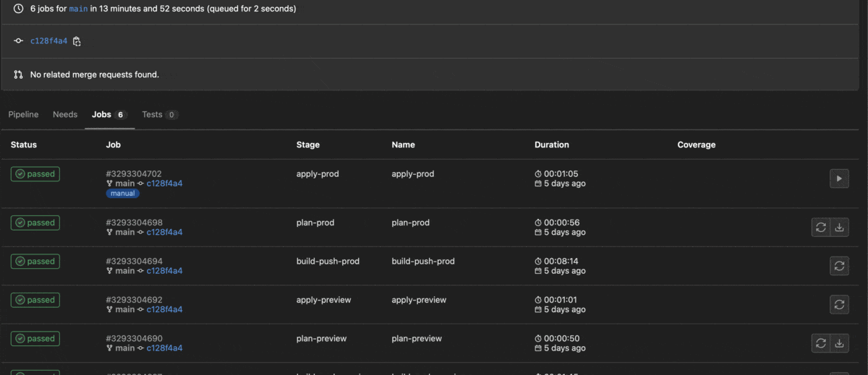Open job #3293304692
Viewport: 868px width, 375px height.
click(134, 300)
